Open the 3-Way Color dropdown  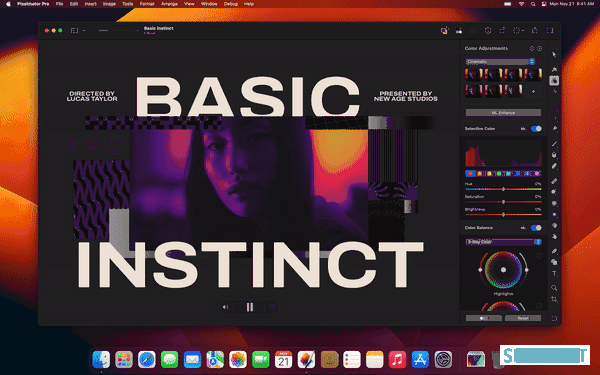[x=503, y=242]
